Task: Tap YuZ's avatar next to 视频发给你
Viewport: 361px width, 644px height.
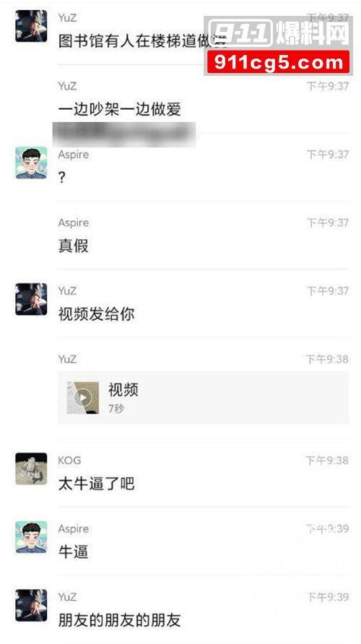Action: coord(31,299)
